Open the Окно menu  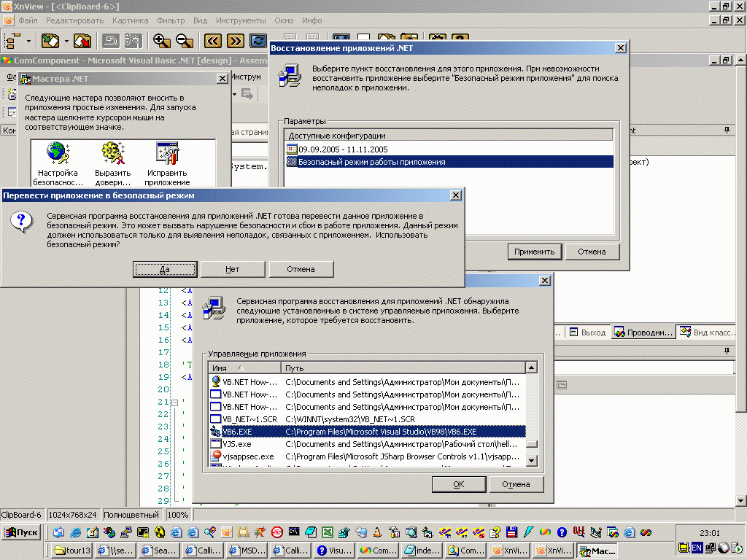tap(284, 20)
